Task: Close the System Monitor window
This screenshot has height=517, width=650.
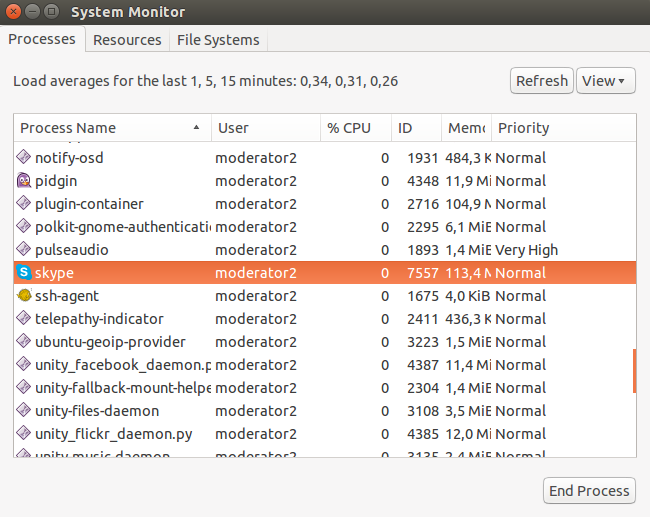Action: pyautogui.click(x=14, y=12)
